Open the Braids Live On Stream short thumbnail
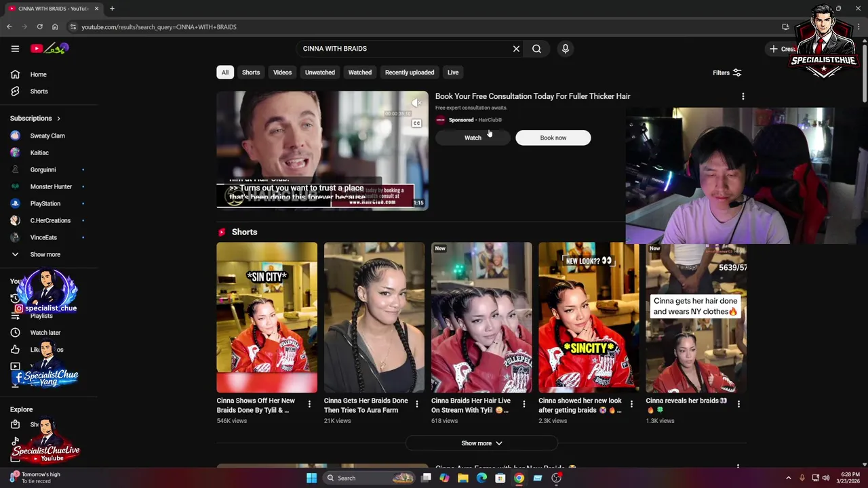This screenshot has height=488, width=868. tap(481, 317)
